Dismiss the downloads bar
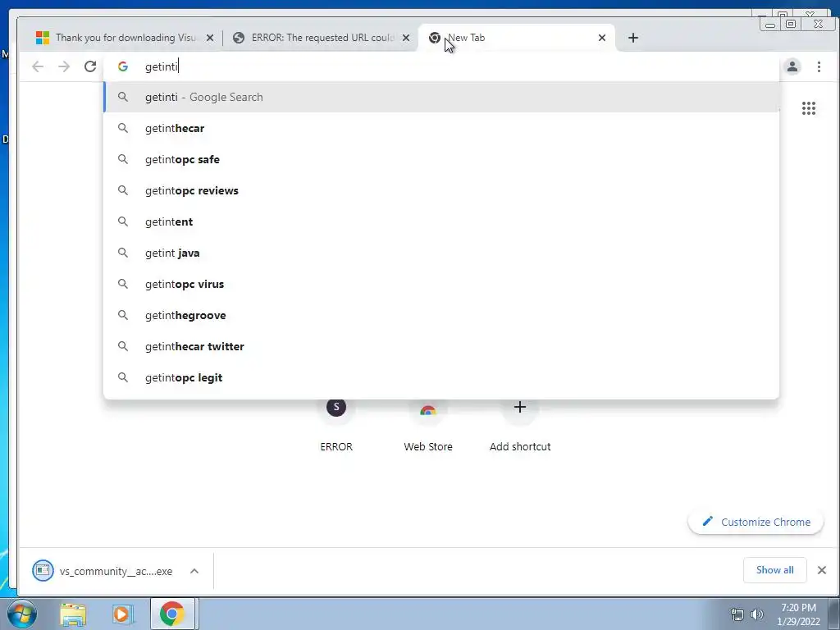Screen dimensions: 840x630 point(821,570)
